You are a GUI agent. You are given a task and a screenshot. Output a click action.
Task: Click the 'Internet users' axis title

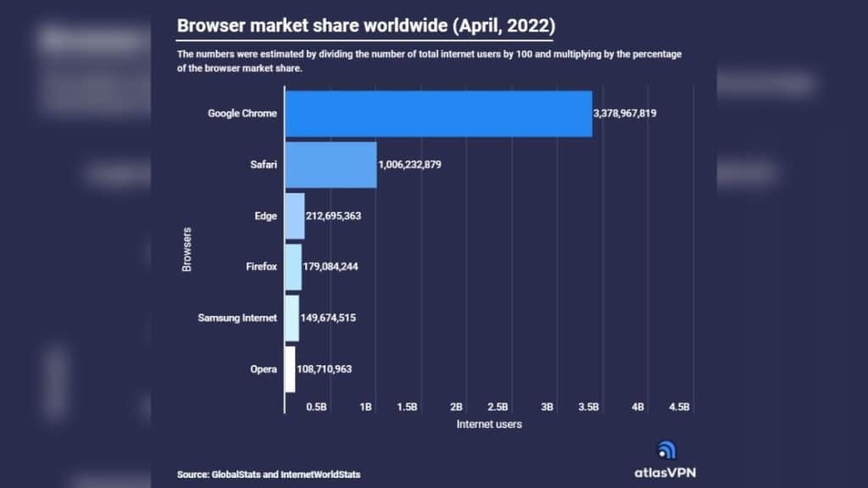489,424
